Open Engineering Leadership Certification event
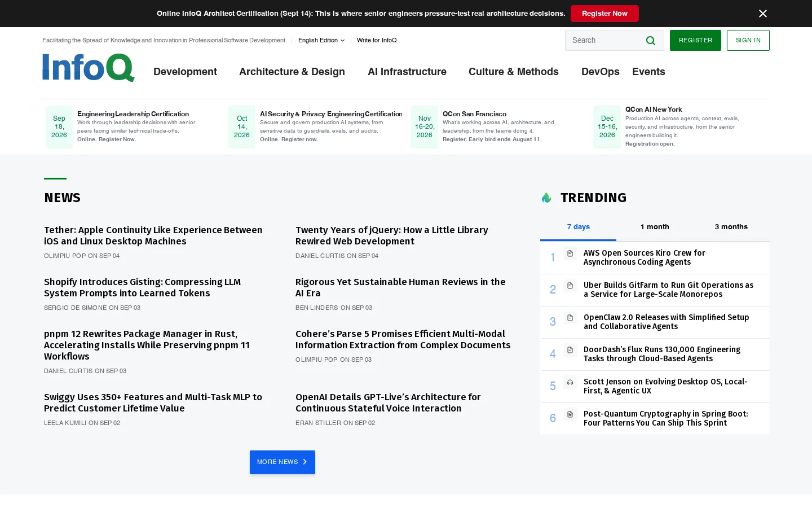 (x=133, y=114)
